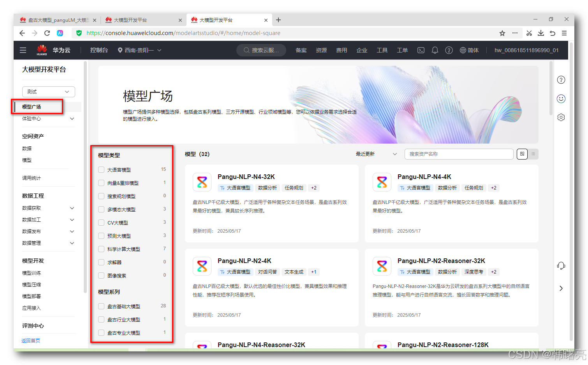Viewport: 588px width, 365px height.
Task: Check the 多模态大模型 filter
Action: click(101, 209)
